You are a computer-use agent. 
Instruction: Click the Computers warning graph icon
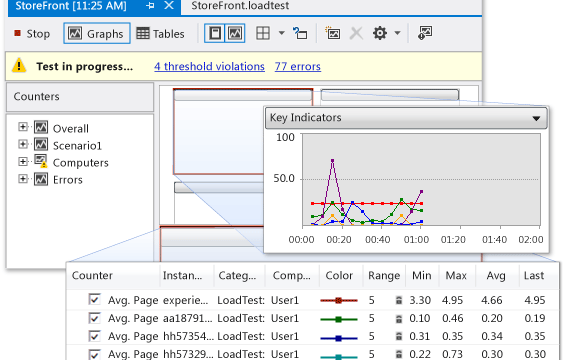[x=41, y=161]
